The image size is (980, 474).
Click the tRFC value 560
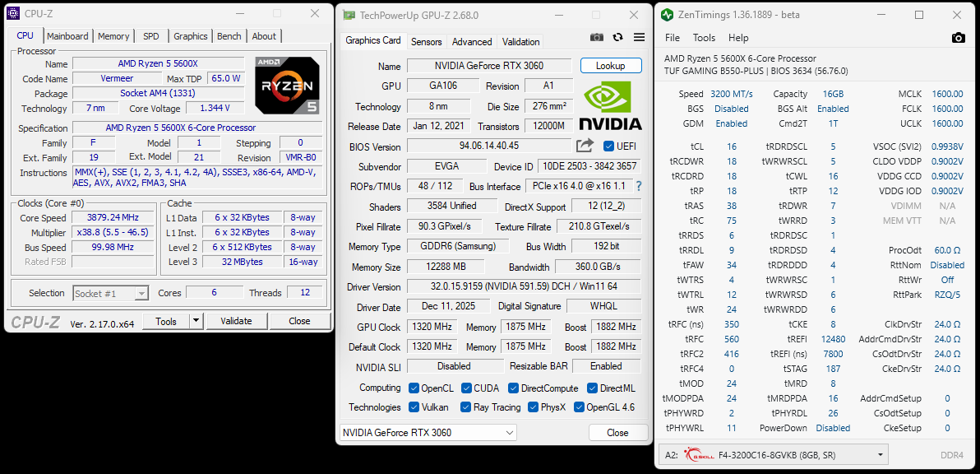pyautogui.click(x=731, y=339)
